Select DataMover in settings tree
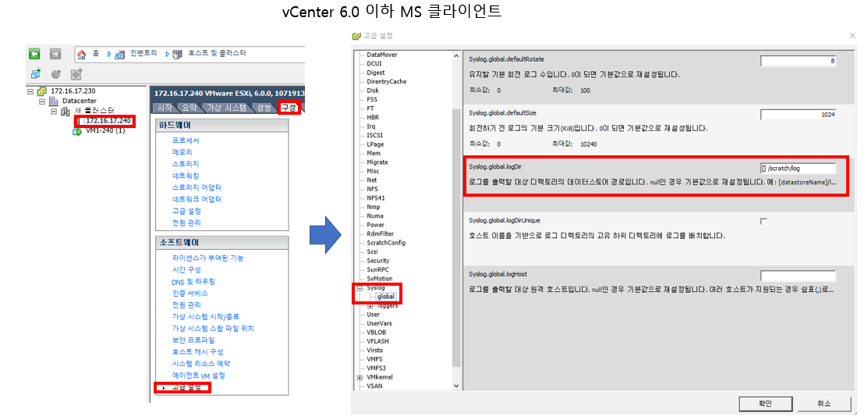 (x=382, y=55)
